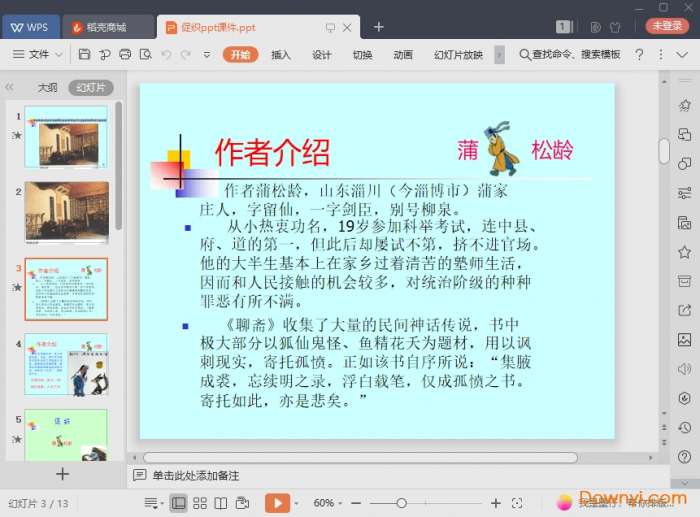This screenshot has height=517, width=700.
Task: Click the Undo arrow icon
Action: click(x=165, y=54)
